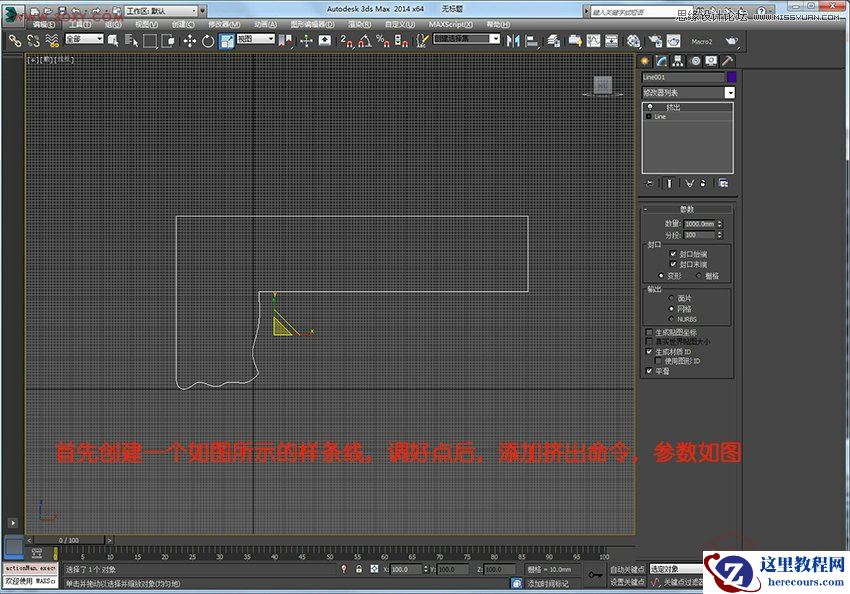Image resolution: width=850 pixels, height=594 pixels.
Task: Select the Select and Rotate tool
Action: tap(207, 41)
